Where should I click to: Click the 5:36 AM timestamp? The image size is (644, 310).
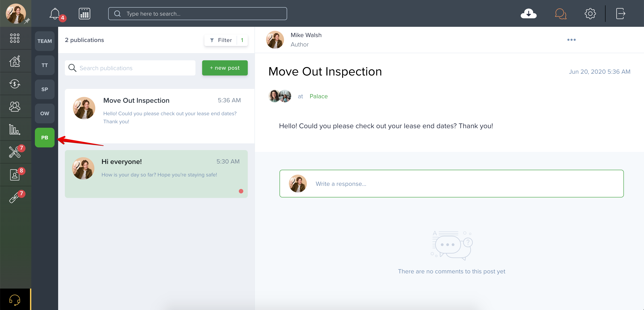(229, 100)
